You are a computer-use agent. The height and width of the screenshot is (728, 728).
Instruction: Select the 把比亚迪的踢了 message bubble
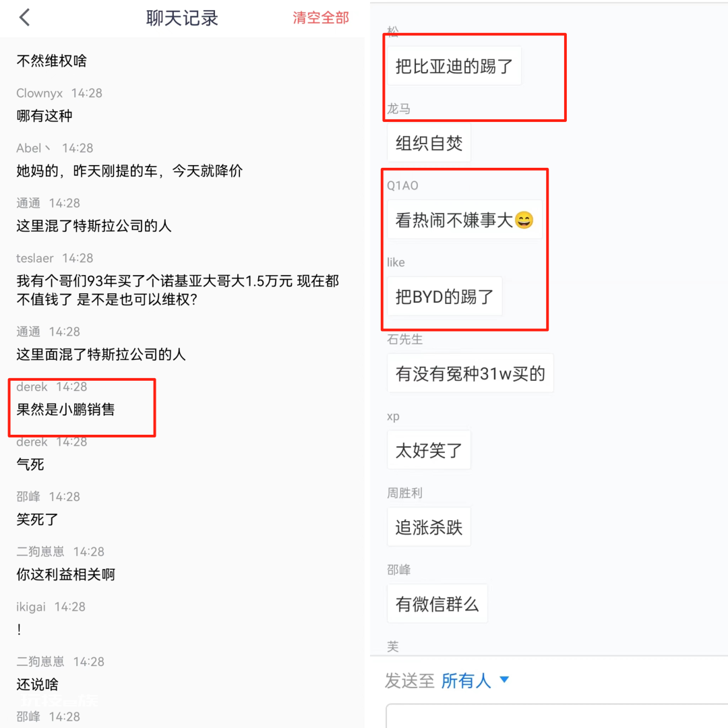(x=454, y=66)
